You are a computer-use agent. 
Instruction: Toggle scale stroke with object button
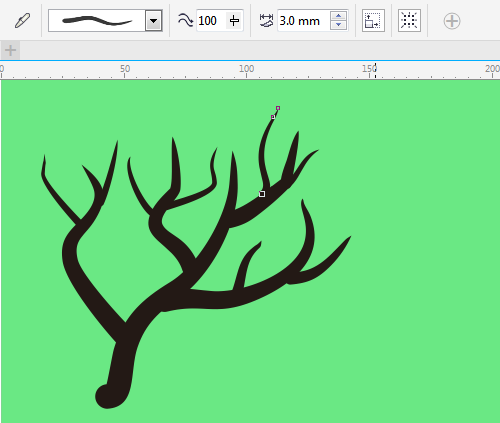pyautogui.click(x=373, y=21)
